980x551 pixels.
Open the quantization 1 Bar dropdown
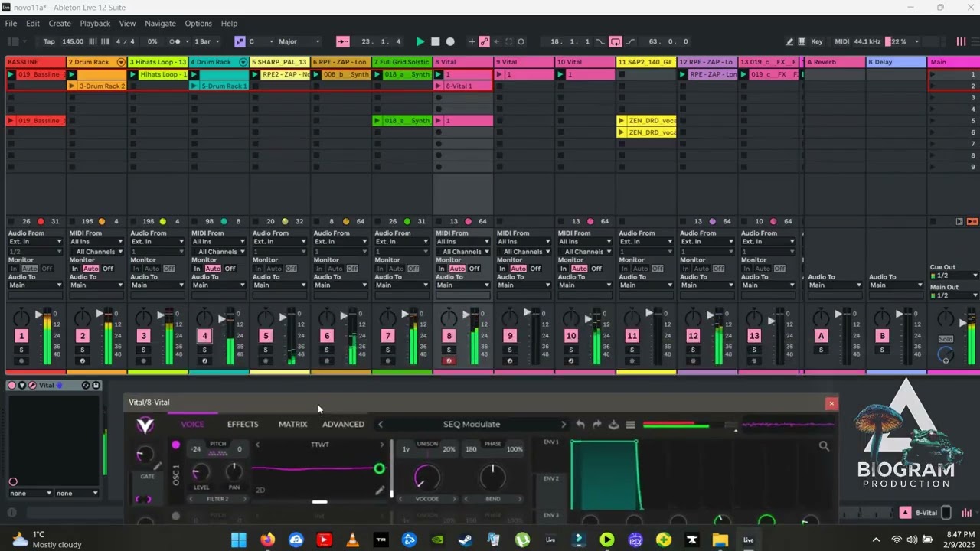207,41
